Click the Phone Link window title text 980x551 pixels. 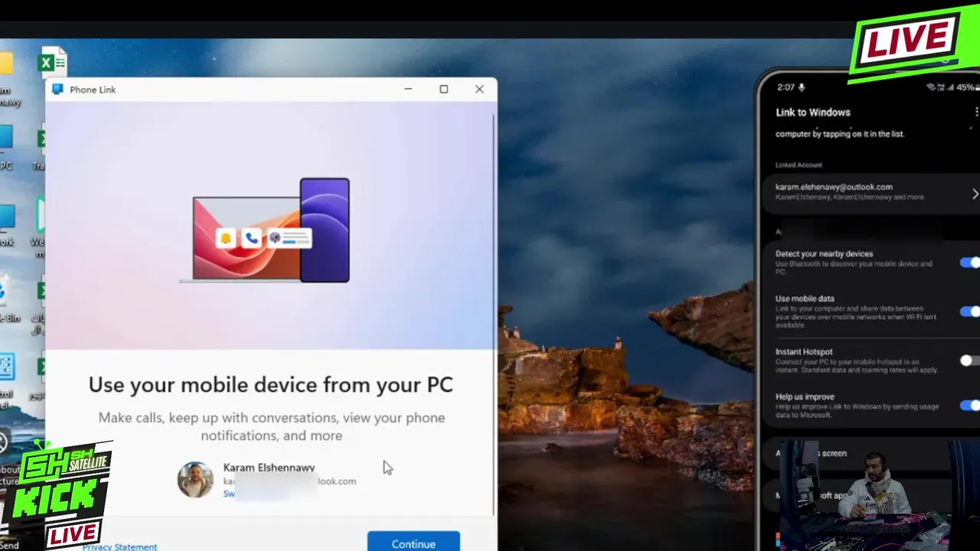coord(93,90)
